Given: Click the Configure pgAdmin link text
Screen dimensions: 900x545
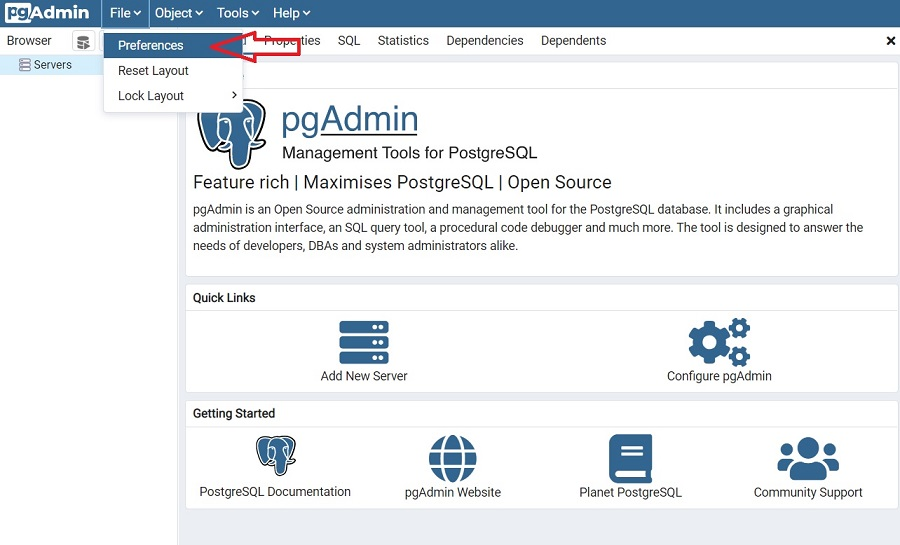Looking at the screenshot, I should (719, 376).
